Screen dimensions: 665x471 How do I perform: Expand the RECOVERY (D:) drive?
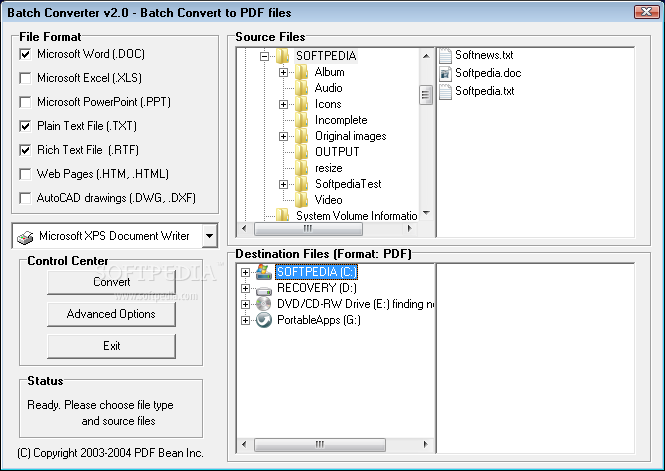point(246,288)
